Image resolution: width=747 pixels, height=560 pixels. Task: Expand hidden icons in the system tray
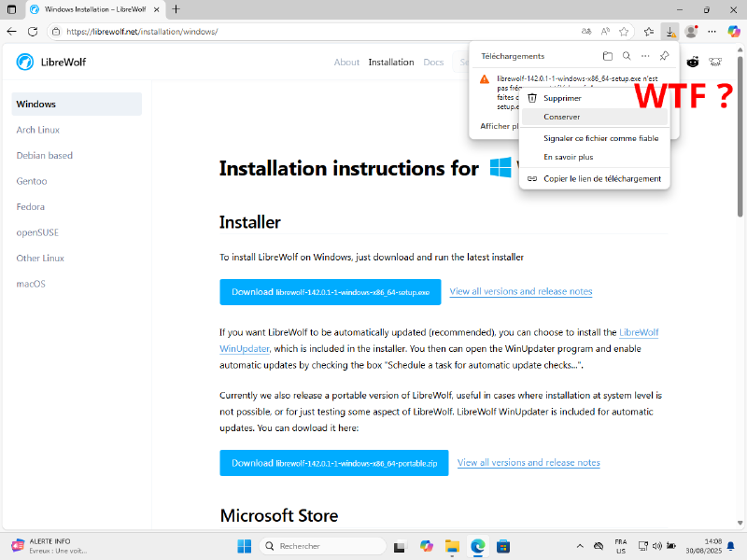[580, 546]
